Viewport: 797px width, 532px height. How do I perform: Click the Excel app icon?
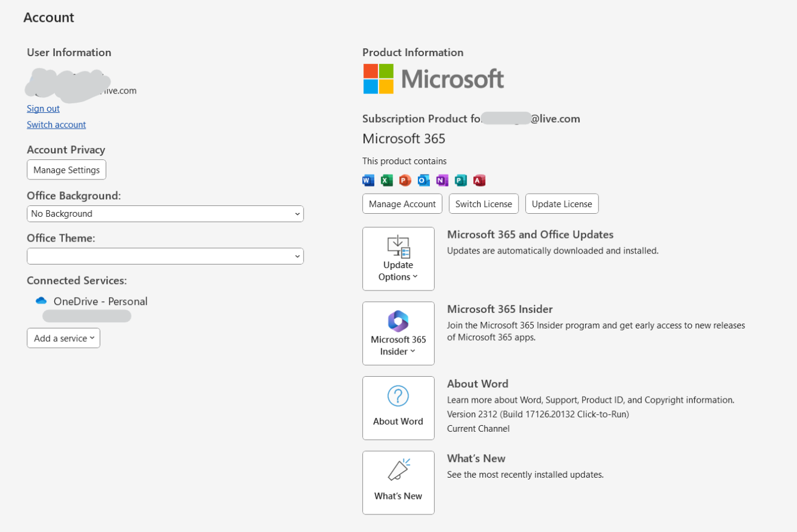click(x=387, y=180)
